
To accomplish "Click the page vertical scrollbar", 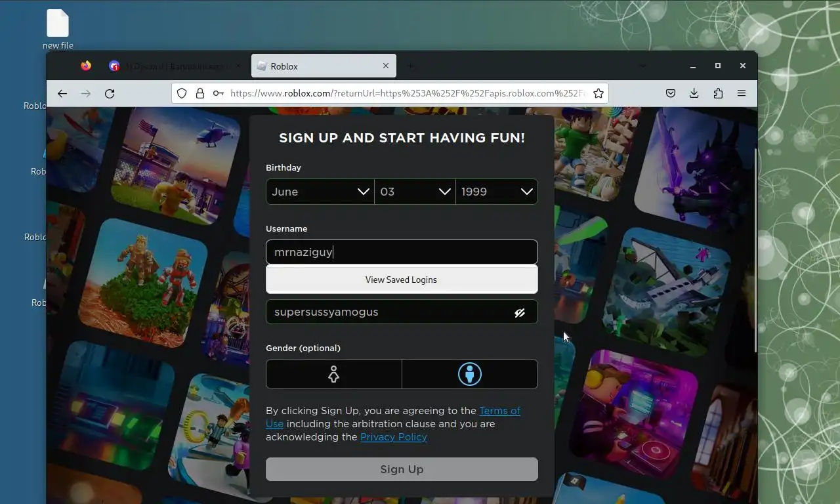I will [755, 249].
